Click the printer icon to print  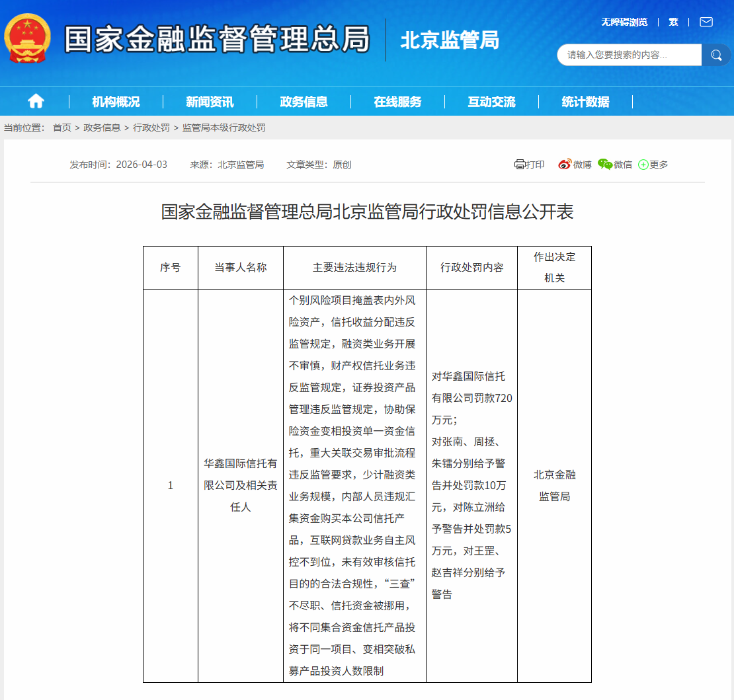pyautogui.click(x=520, y=165)
